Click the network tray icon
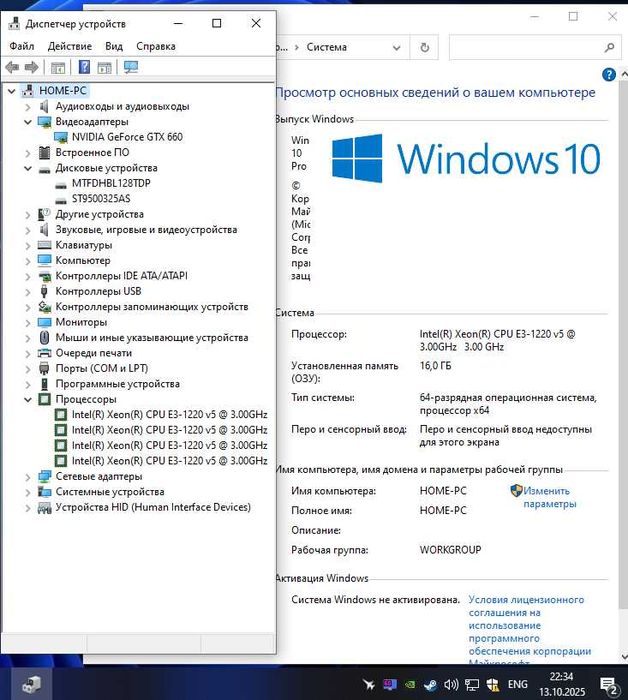Screen dimensions: 628x700 click(472, 684)
